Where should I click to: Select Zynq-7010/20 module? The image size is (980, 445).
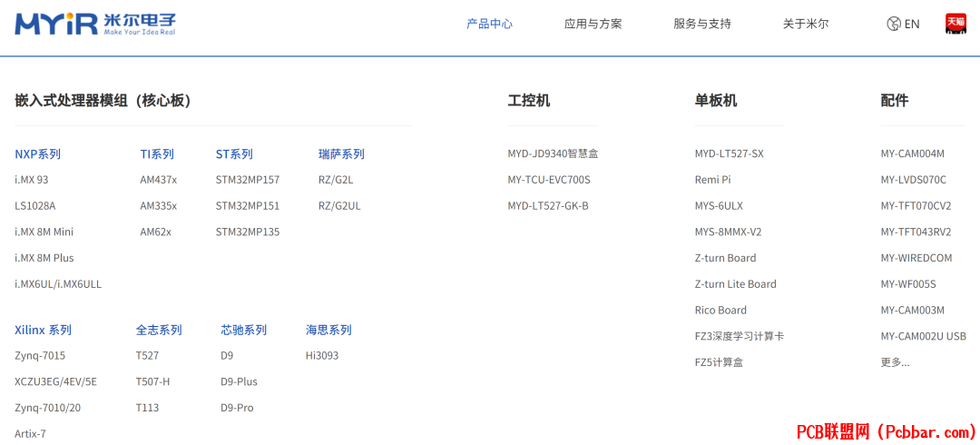(x=48, y=408)
